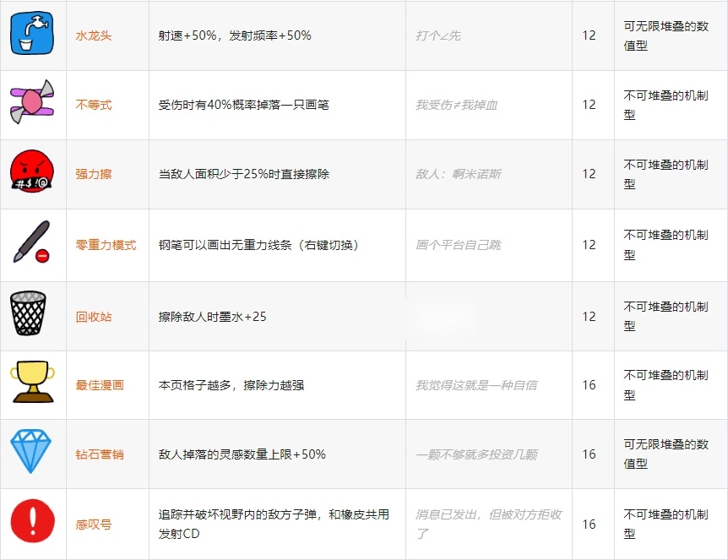Open the 感叹号 item link

click(x=94, y=525)
